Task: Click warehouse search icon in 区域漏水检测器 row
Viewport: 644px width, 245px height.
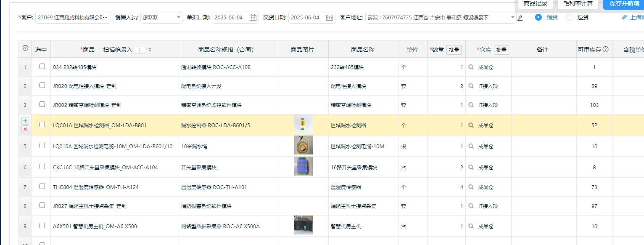Action: pos(471,125)
